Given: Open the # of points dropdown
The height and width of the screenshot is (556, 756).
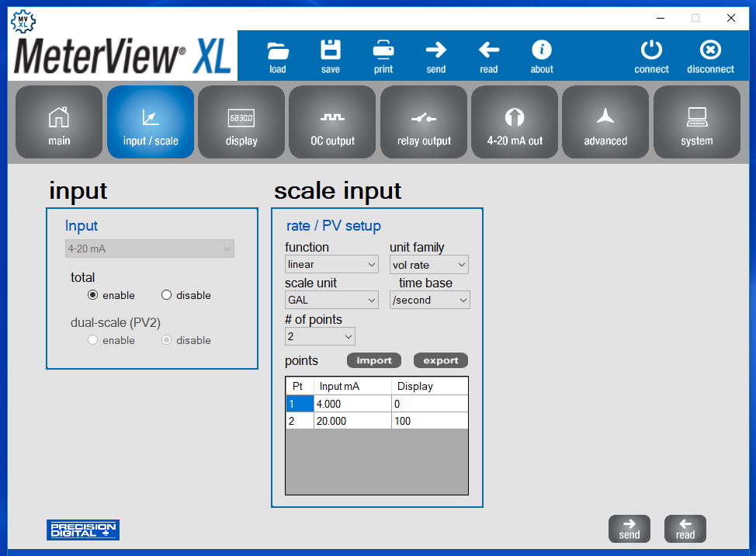Looking at the screenshot, I should [320, 336].
